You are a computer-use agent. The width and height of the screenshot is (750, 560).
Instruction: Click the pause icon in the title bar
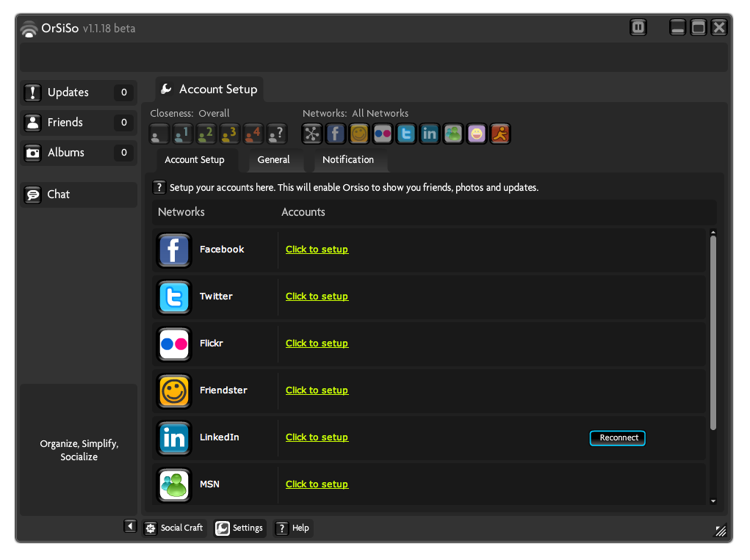638,27
